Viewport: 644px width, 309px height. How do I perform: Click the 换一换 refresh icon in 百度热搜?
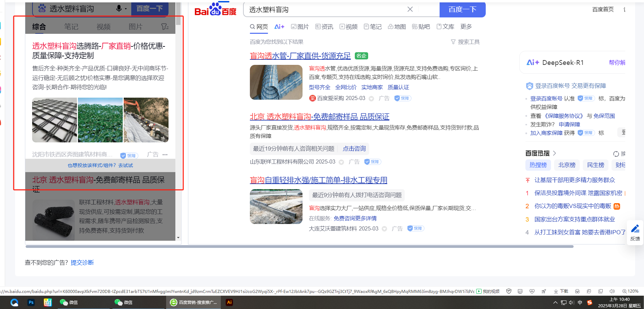616,154
